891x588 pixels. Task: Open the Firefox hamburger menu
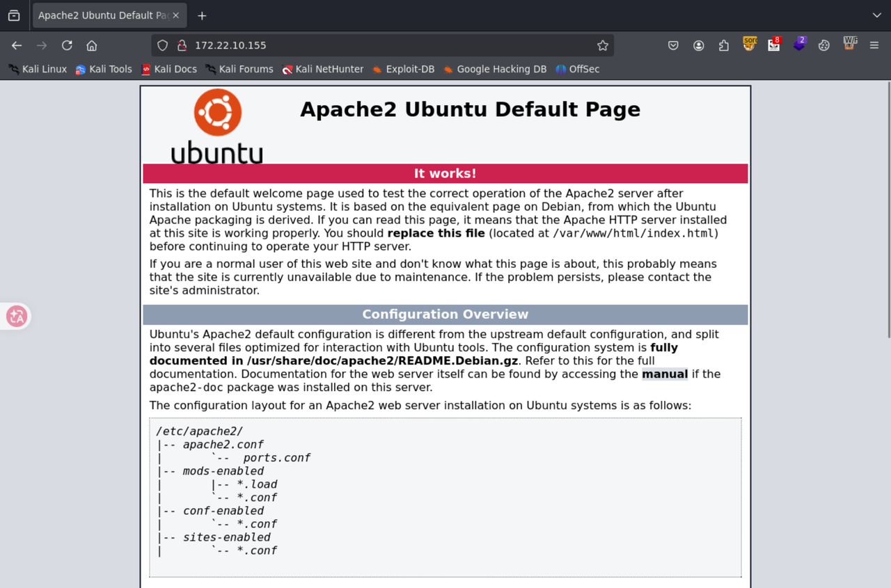point(874,45)
